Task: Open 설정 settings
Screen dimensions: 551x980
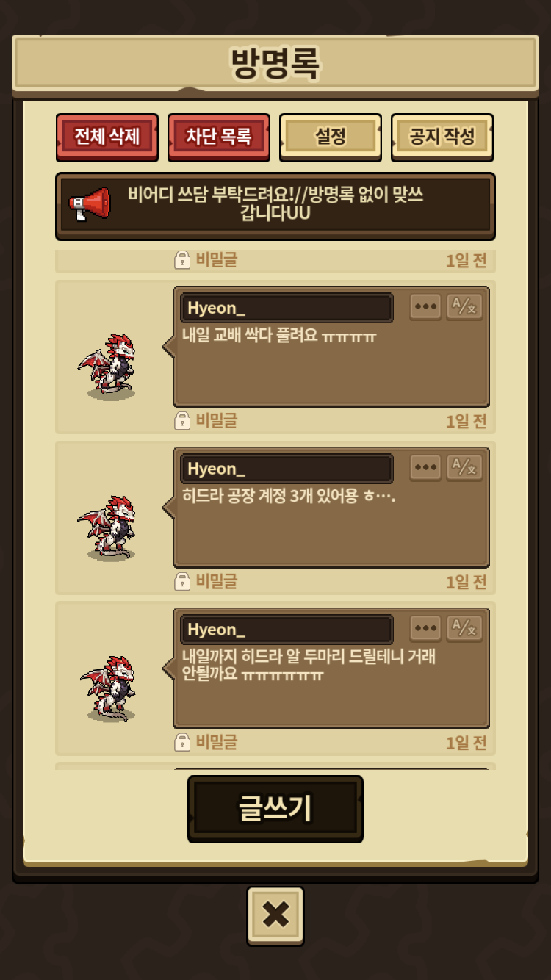Action: (331, 137)
